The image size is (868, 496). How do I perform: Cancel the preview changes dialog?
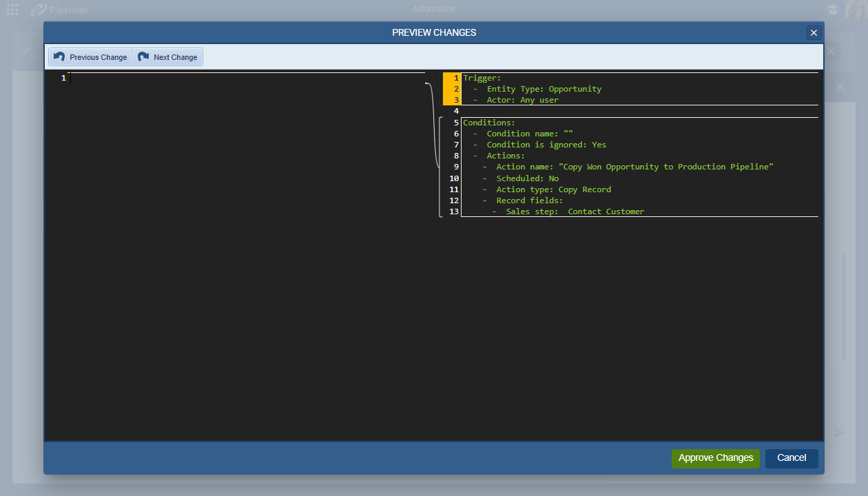(x=792, y=458)
